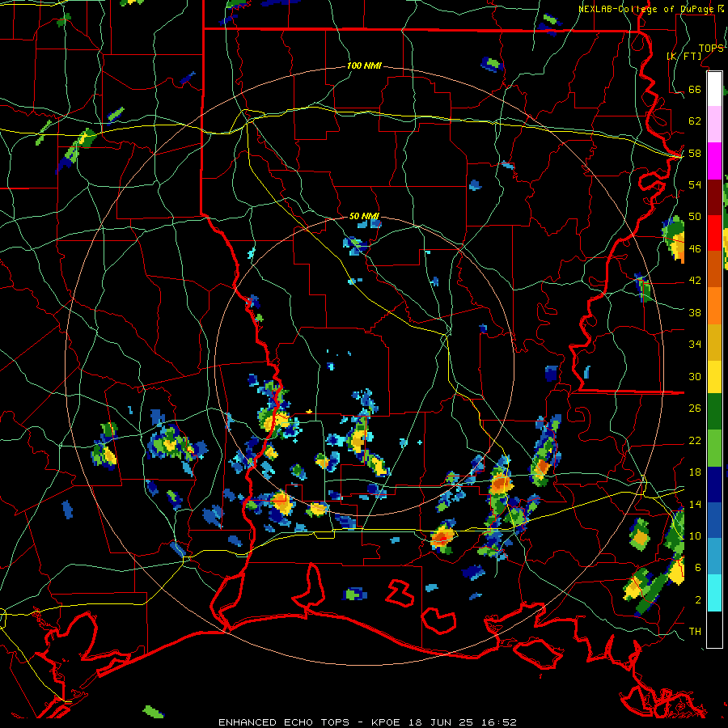Click the K FT units label
This screenshot has height=728, width=728.
pyautogui.click(x=684, y=56)
